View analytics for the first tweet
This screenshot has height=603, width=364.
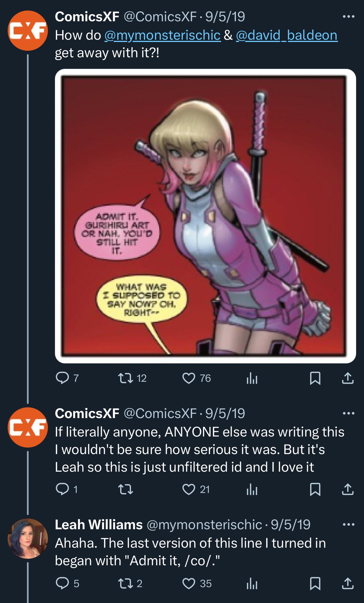252,378
